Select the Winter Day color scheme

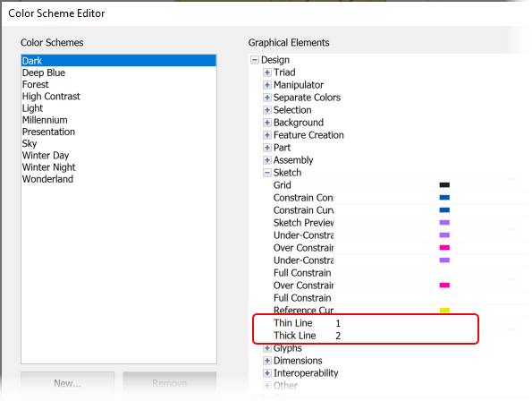[x=118, y=156]
